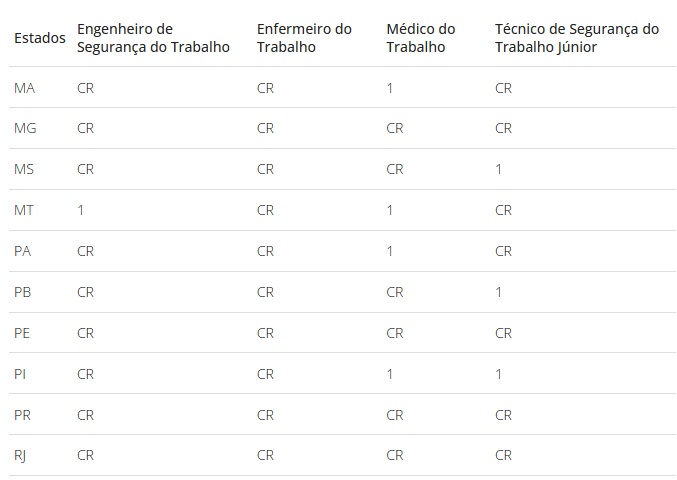Click the Técnico Júnior value for PB
This screenshot has height=480, width=677.
pyautogui.click(x=499, y=292)
